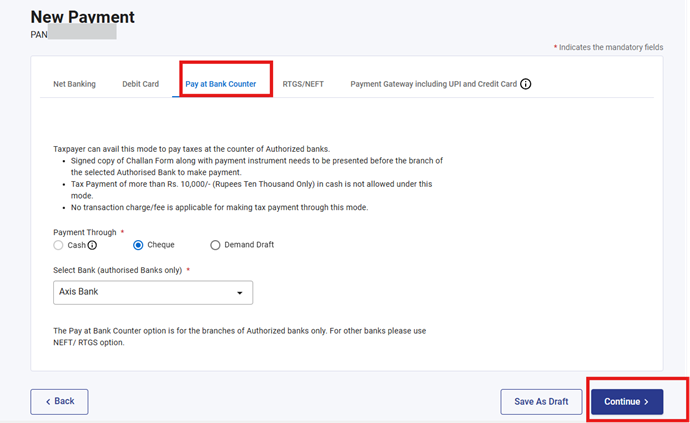Click Save As Draft

point(541,402)
